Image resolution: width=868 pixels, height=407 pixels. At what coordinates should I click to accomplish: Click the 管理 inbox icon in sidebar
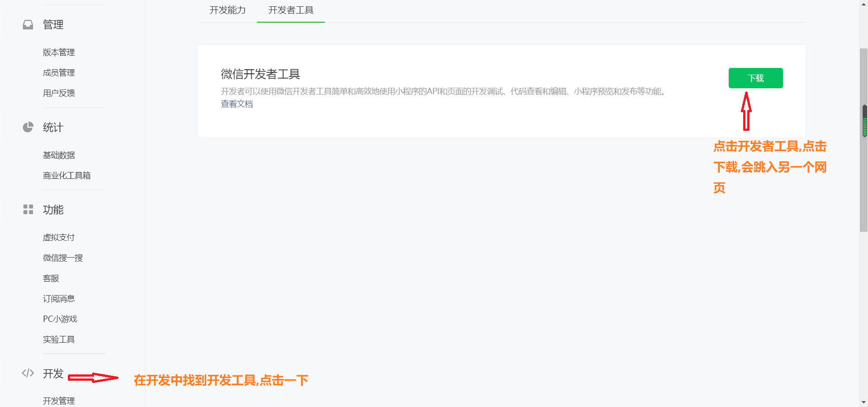click(28, 24)
